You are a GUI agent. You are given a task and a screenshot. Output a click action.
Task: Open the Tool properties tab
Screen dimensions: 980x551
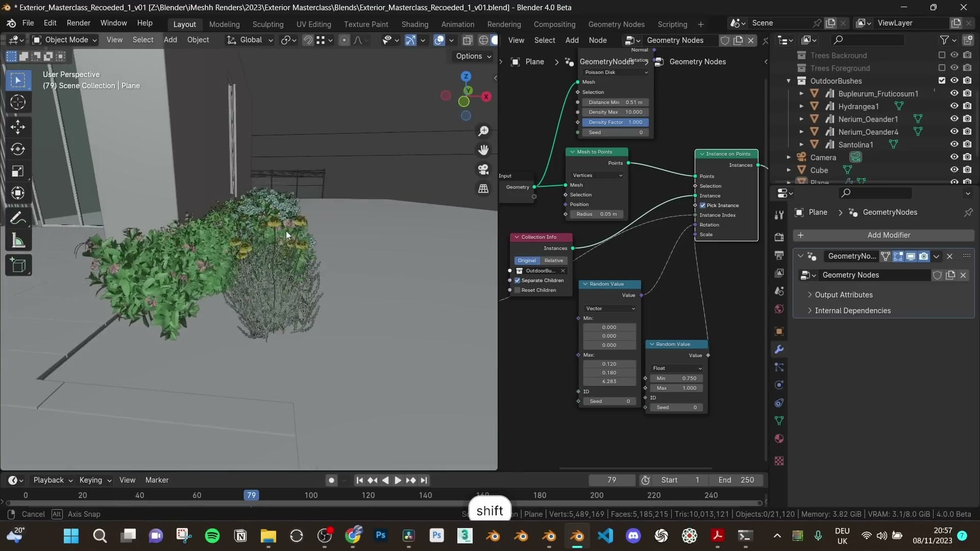click(x=779, y=215)
